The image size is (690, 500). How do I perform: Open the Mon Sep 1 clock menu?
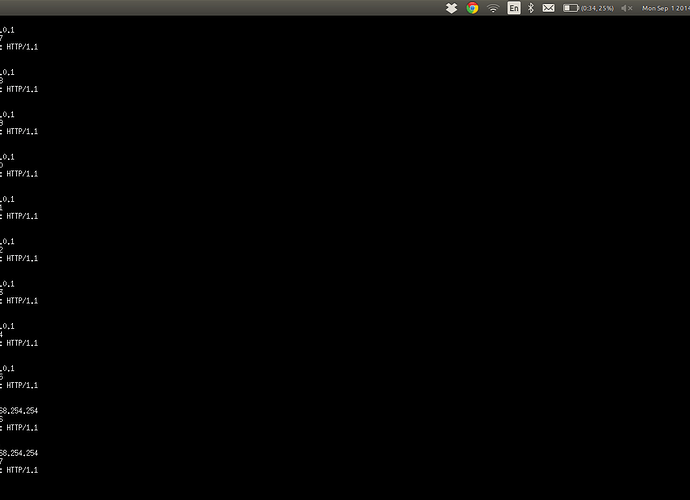tap(666, 8)
